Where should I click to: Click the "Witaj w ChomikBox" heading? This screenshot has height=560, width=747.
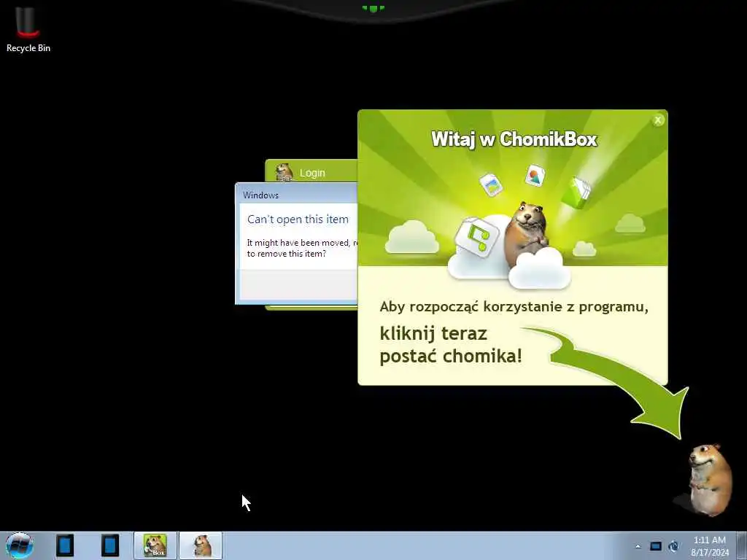click(514, 139)
